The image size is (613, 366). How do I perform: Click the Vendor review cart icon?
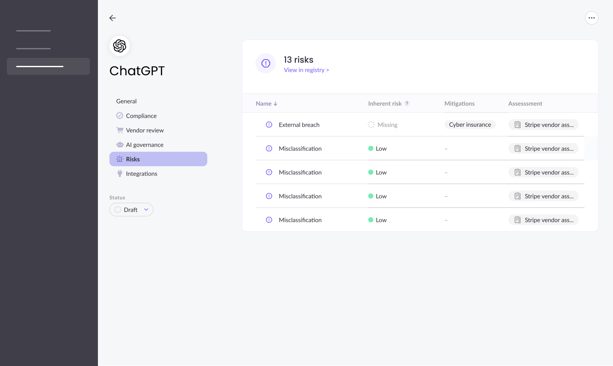(x=120, y=130)
